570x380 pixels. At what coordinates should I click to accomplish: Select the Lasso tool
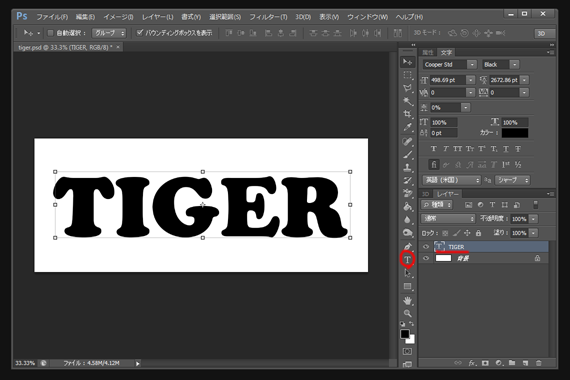tap(408, 88)
